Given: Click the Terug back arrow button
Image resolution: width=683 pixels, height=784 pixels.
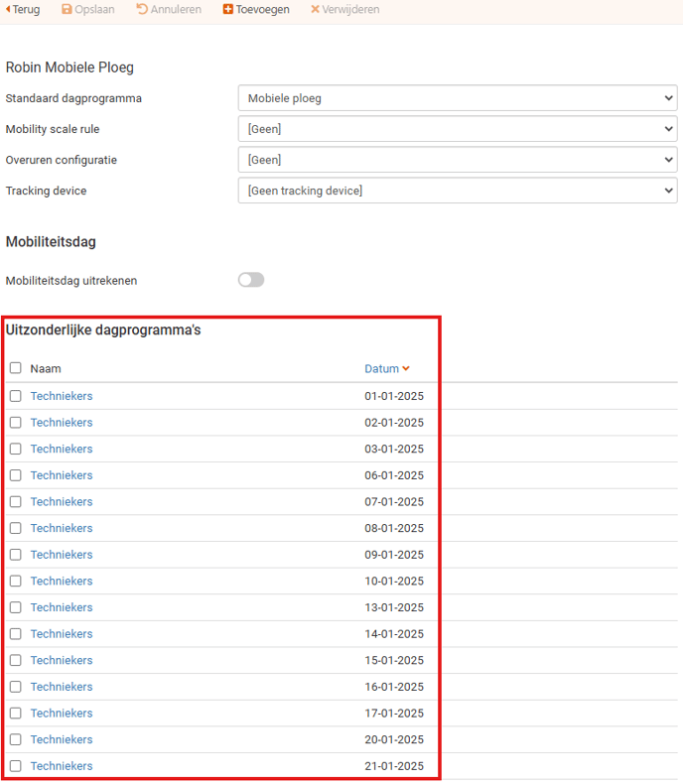Looking at the screenshot, I should 9,9.
